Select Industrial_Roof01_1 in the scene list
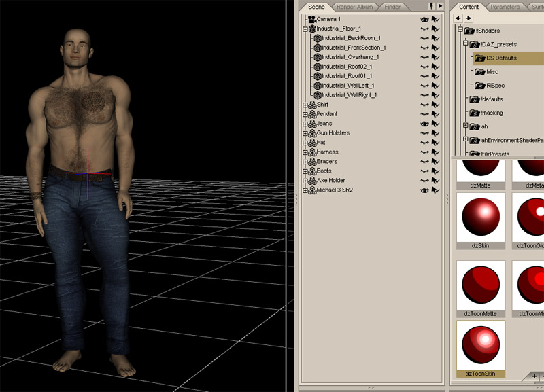The width and height of the screenshot is (544, 392). click(347, 76)
